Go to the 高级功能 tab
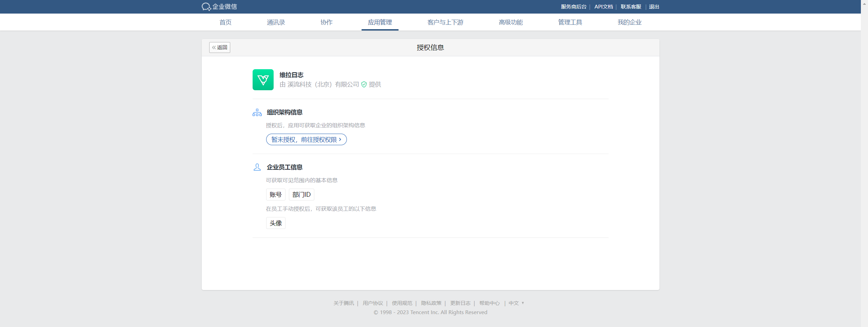The height and width of the screenshot is (327, 868). (x=511, y=22)
